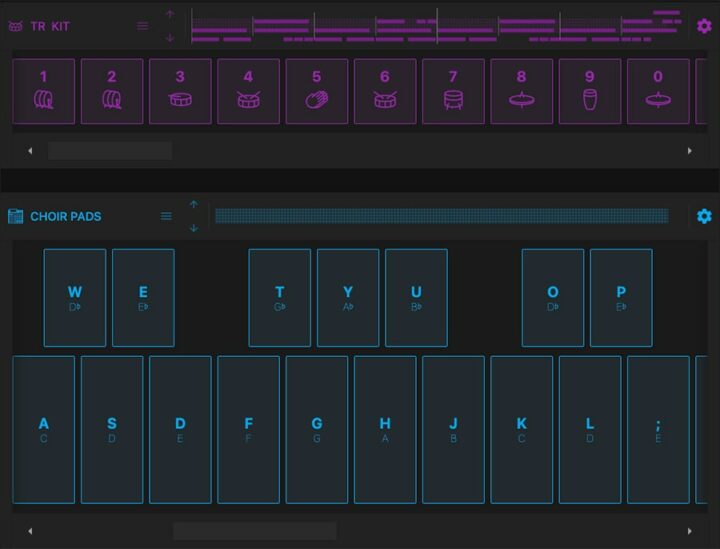Open TR KIT hamburger menu
This screenshot has width=720, height=549.
143,26
